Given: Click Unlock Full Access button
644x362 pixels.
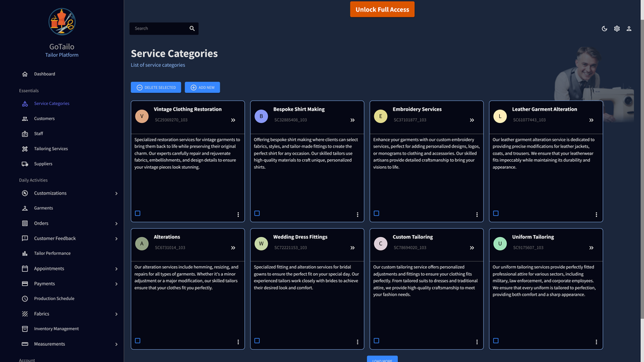Looking at the screenshot, I should pyautogui.click(x=382, y=10).
